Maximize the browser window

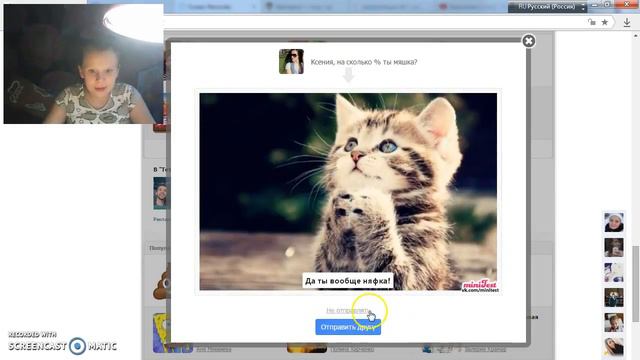coord(608,4)
